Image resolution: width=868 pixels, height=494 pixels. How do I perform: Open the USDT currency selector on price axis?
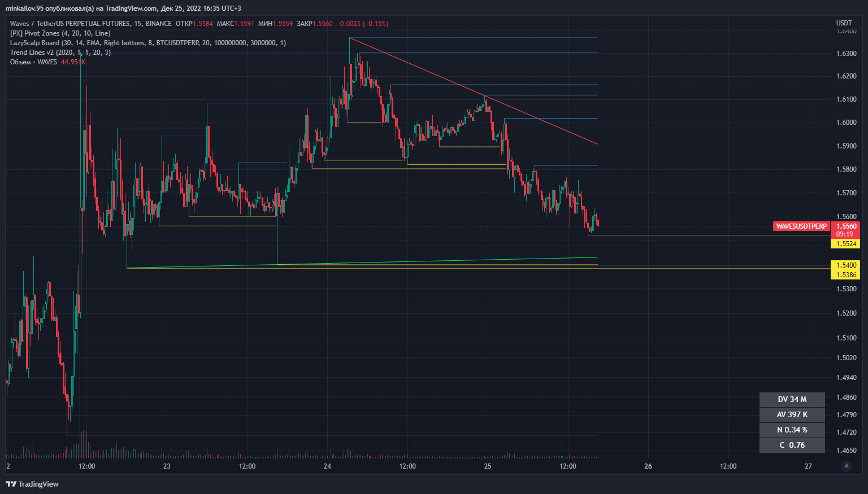(844, 23)
